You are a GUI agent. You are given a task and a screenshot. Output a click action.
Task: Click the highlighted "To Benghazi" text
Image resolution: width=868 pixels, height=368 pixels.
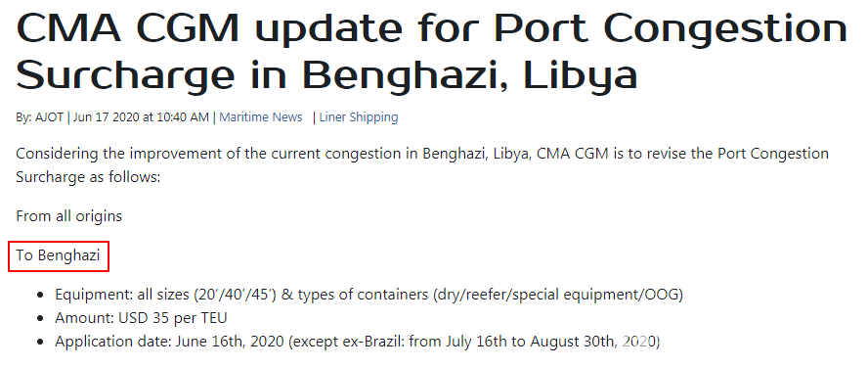[x=58, y=255]
